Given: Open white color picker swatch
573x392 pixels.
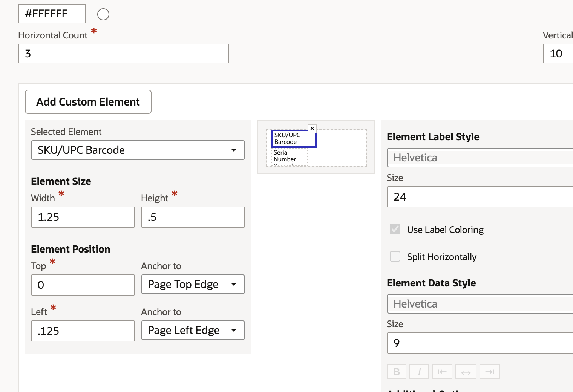Looking at the screenshot, I should pos(103,14).
